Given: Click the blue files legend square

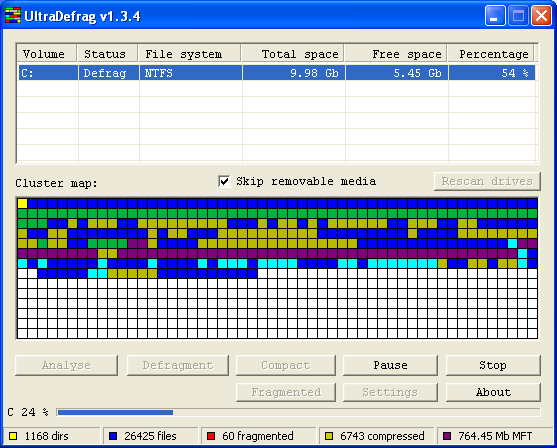Looking at the screenshot, I should (x=113, y=436).
